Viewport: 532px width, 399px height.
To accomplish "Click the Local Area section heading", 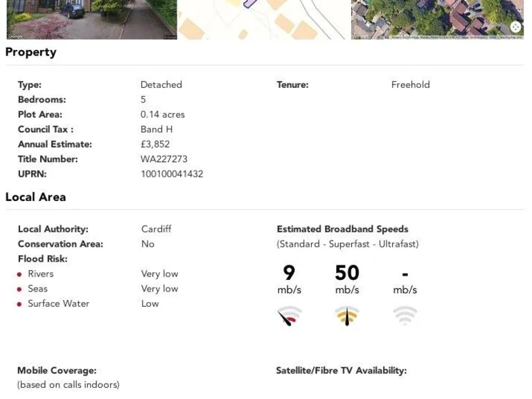I will [x=36, y=197].
